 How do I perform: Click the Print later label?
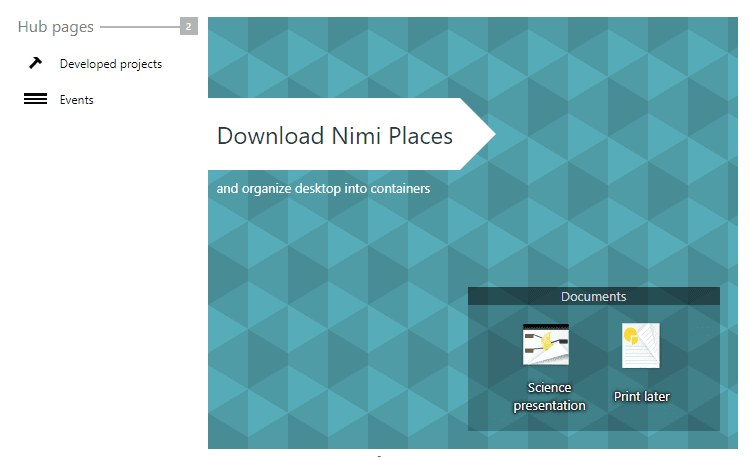[642, 396]
